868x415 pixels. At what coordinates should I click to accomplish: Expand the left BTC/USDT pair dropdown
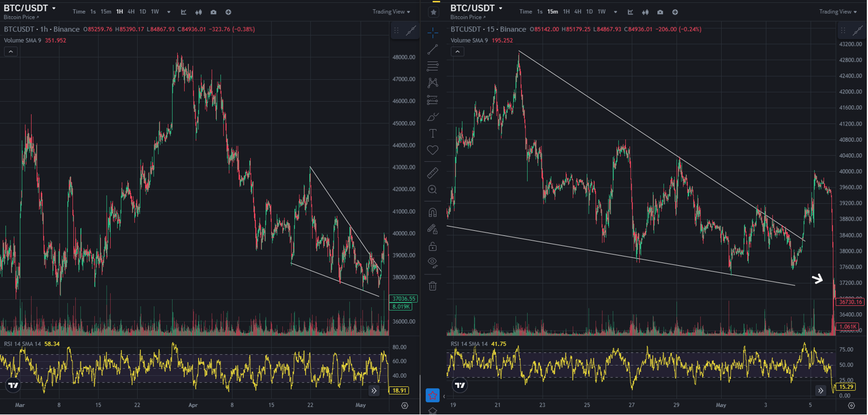[x=54, y=9]
